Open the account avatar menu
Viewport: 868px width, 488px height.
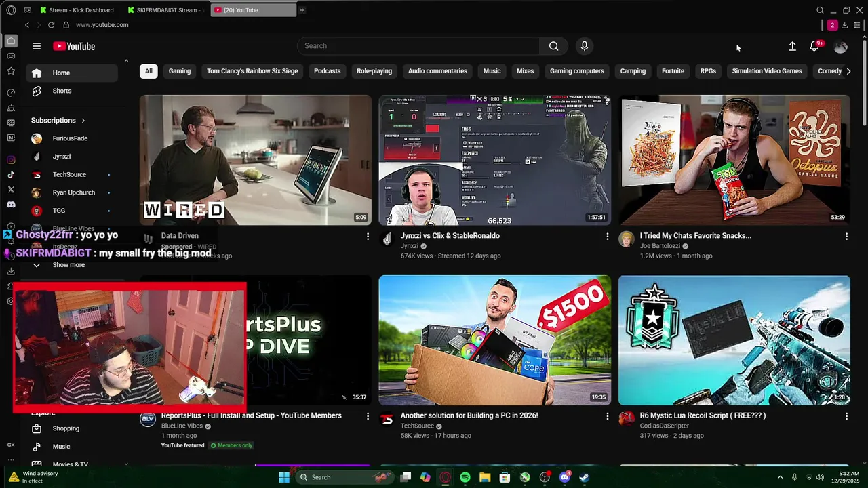click(841, 46)
